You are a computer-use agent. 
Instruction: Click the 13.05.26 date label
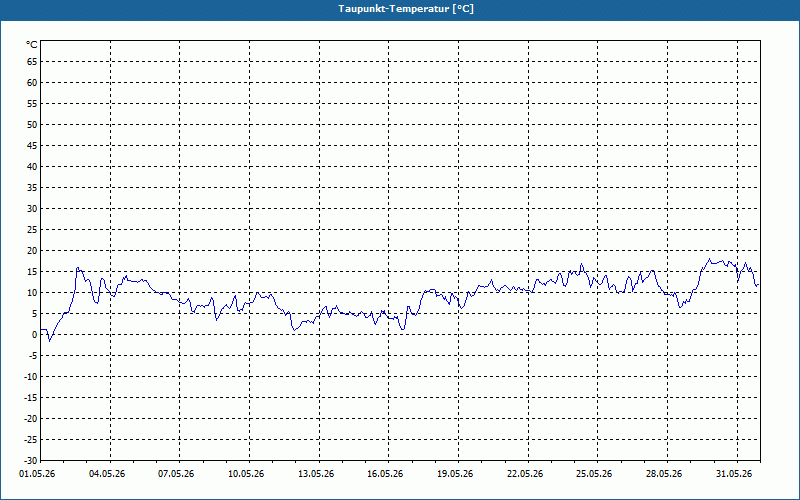click(316, 474)
